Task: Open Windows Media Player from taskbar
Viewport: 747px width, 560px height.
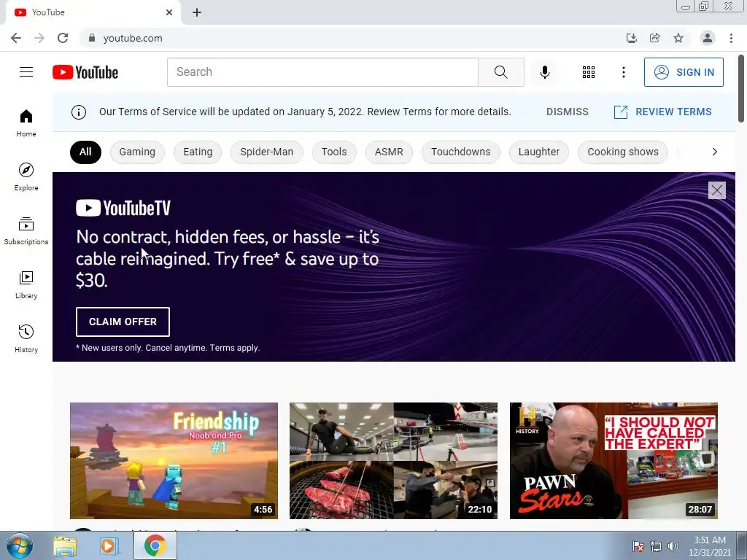Action: pos(109,545)
